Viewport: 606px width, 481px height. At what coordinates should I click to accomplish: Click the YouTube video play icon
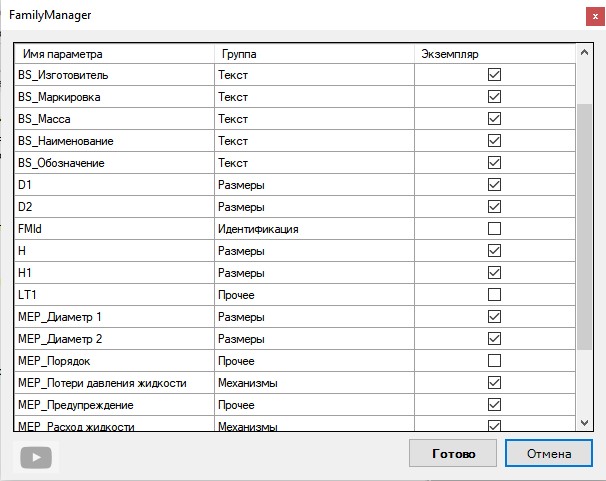click(38, 456)
